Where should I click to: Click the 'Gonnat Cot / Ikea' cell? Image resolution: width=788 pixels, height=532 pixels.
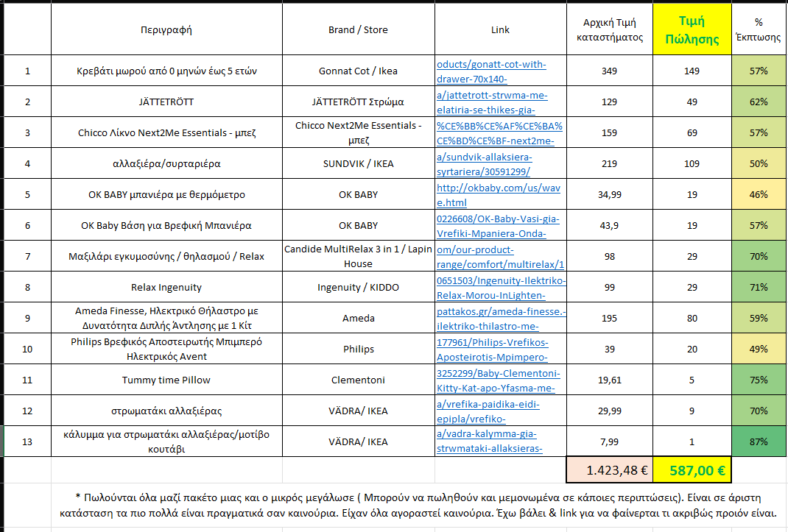(359, 71)
